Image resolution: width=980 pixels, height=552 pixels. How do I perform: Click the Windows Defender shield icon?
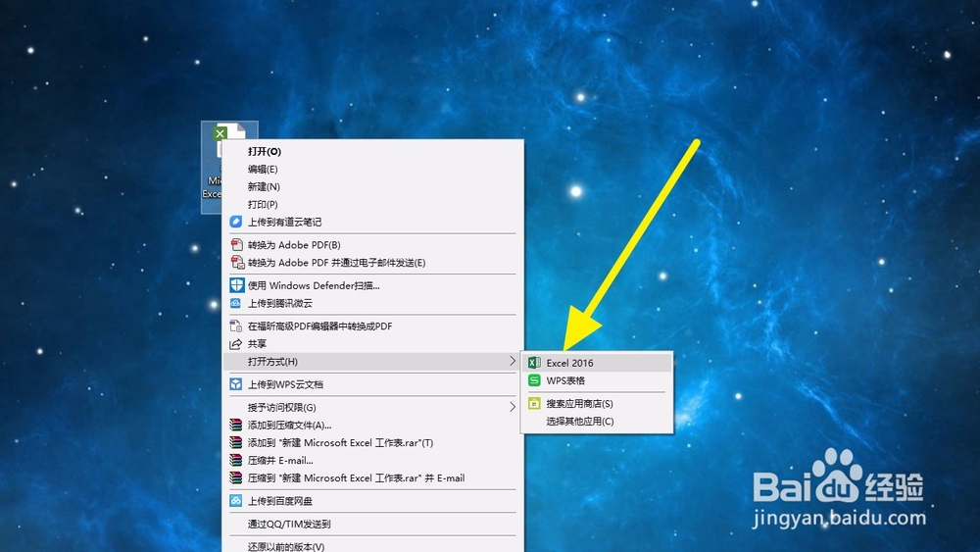pos(236,285)
